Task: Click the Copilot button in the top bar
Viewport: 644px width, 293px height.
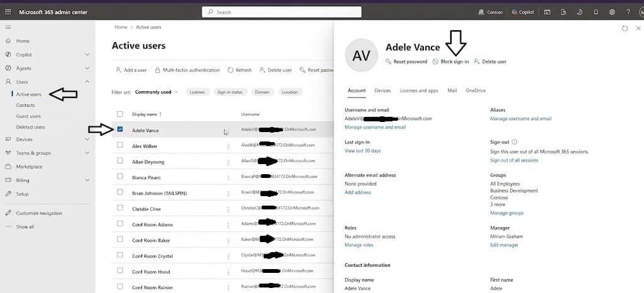Action: coord(523,12)
